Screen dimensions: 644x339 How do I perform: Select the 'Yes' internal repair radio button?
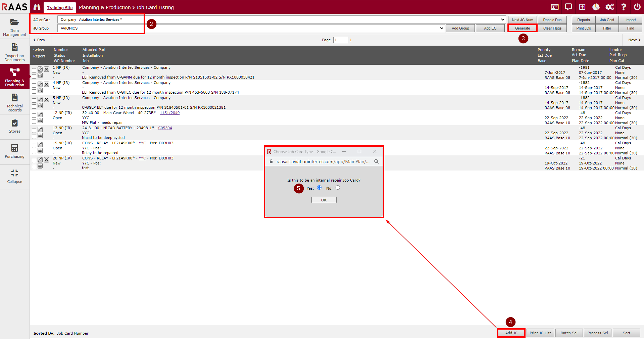(319, 188)
